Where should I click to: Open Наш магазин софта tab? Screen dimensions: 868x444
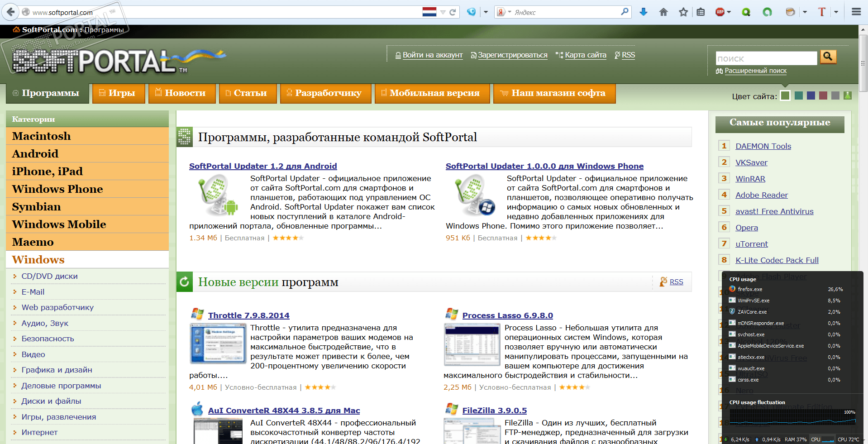554,93
